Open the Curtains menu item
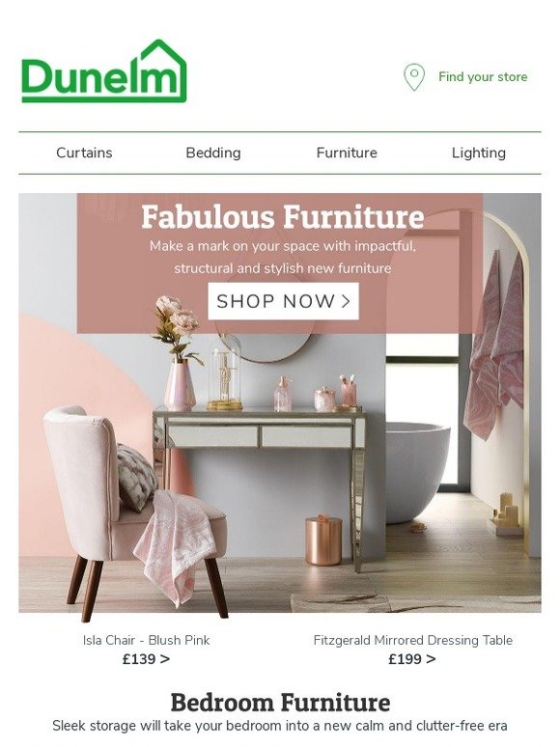 click(84, 152)
